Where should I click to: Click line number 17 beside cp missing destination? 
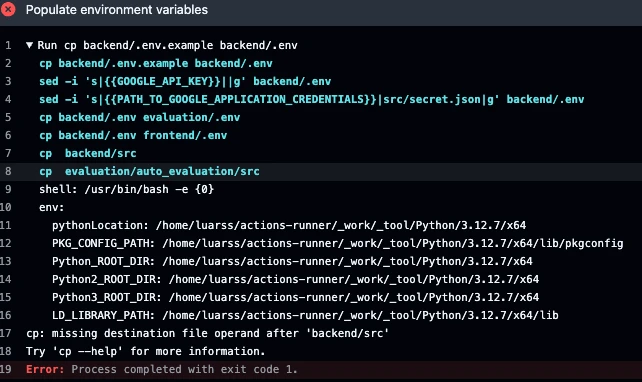[6, 333]
